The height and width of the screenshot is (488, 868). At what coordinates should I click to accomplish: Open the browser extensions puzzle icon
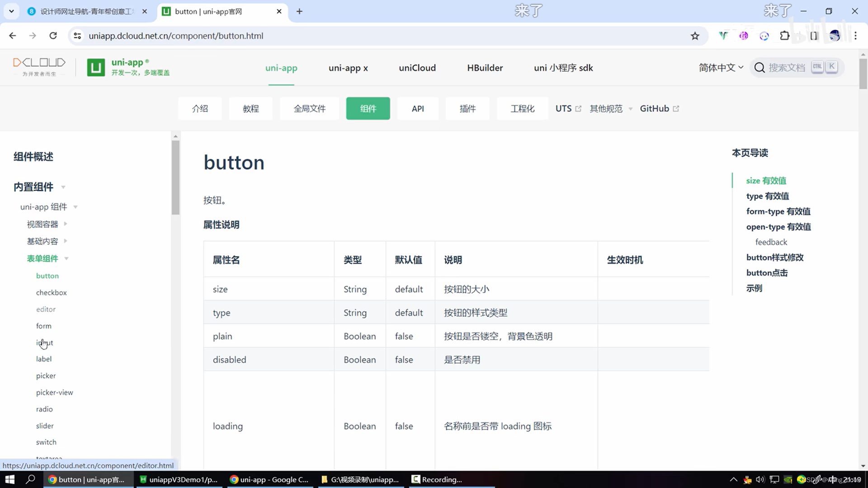pos(785,36)
